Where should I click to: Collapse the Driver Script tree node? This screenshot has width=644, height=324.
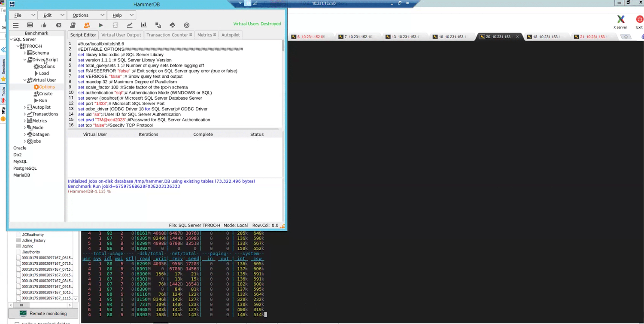24,60
